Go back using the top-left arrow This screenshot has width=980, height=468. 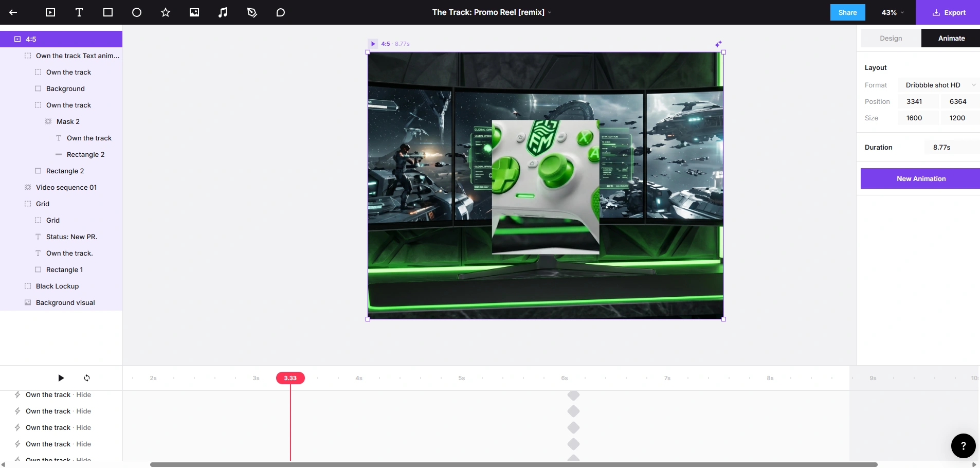(13, 12)
